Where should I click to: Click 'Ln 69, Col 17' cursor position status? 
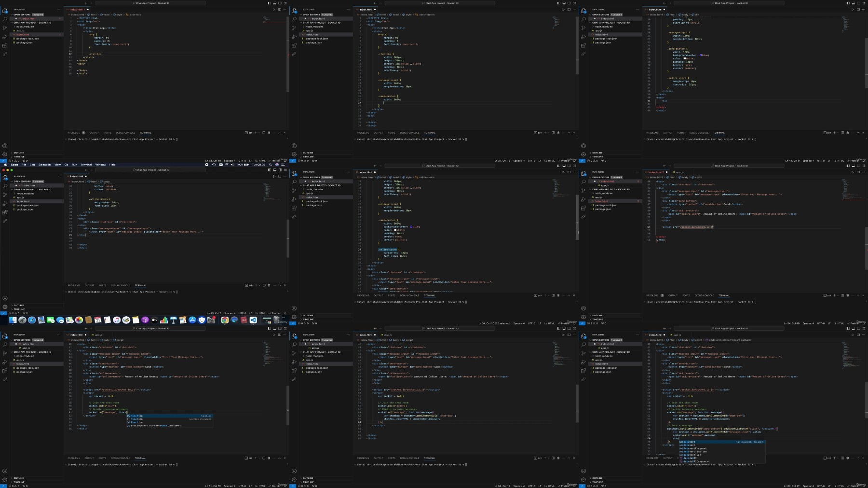click(791, 486)
